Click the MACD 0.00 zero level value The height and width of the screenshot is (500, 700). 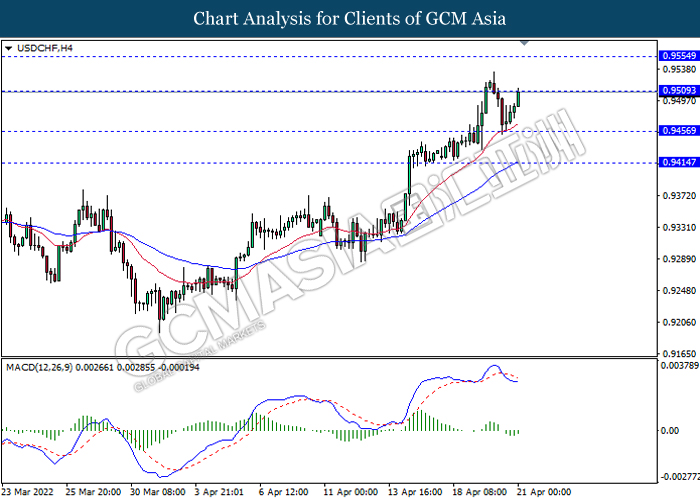pyautogui.click(x=670, y=431)
